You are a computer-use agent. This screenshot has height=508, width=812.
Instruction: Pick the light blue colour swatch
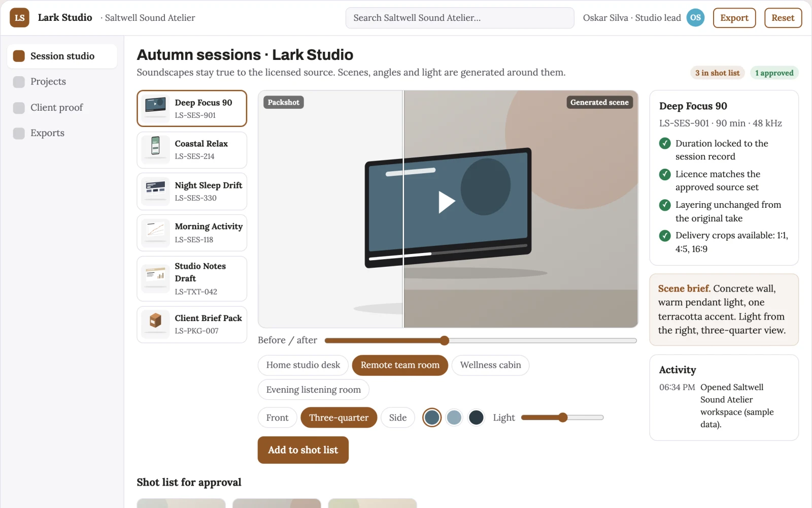coord(454,418)
